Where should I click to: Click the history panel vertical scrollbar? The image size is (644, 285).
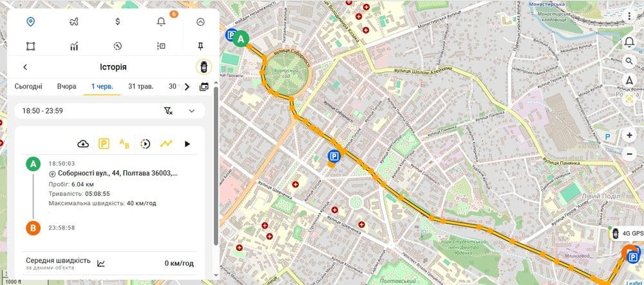(216, 166)
